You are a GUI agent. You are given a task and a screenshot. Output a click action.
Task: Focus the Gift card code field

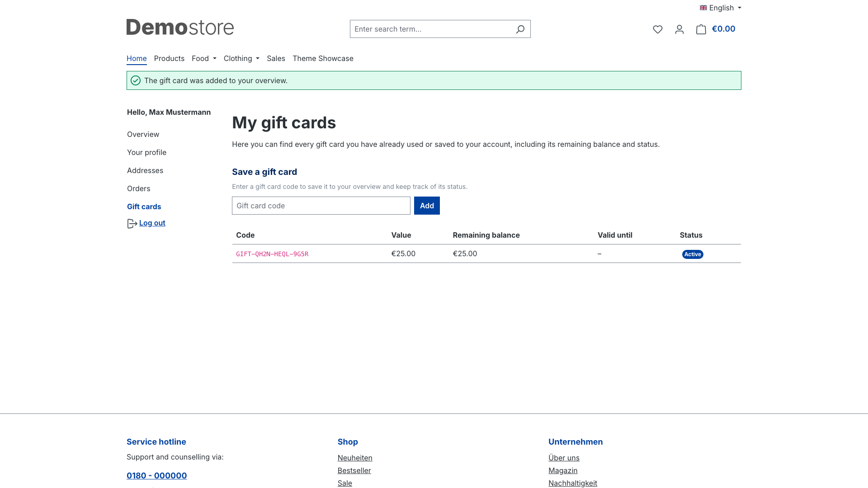pyautogui.click(x=321, y=206)
